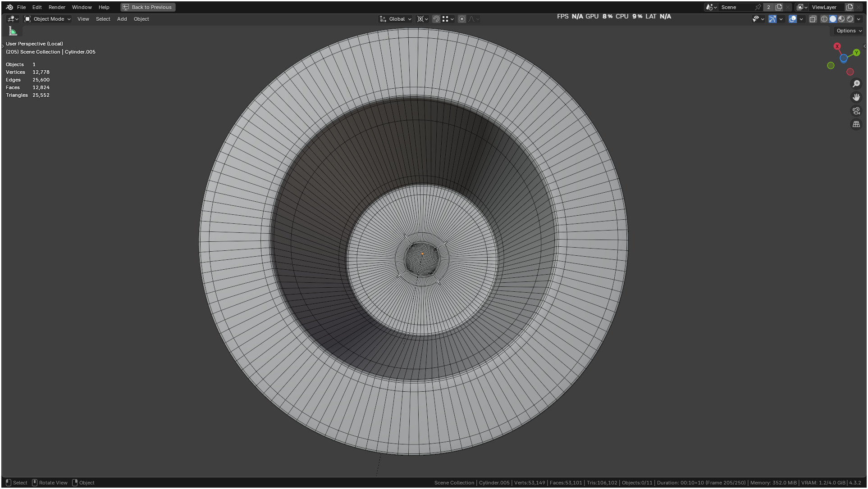Viewport: 868px width, 489px height.
Task: Open the Add menu in viewport header
Action: click(122, 19)
